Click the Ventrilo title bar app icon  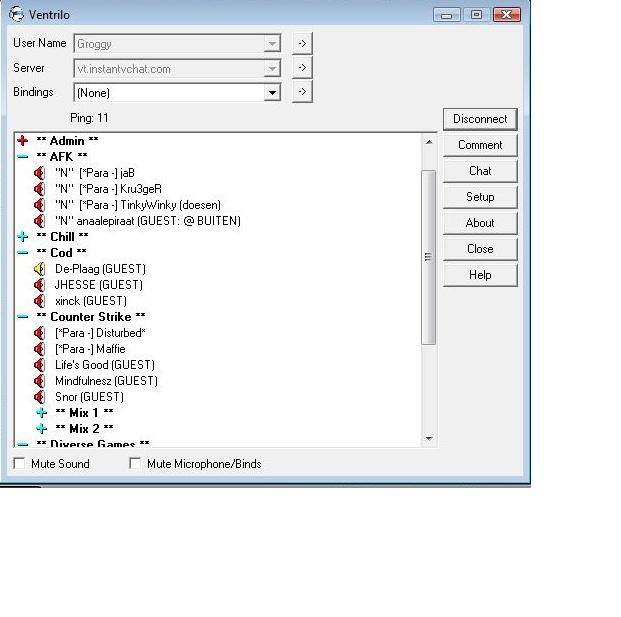[16, 14]
